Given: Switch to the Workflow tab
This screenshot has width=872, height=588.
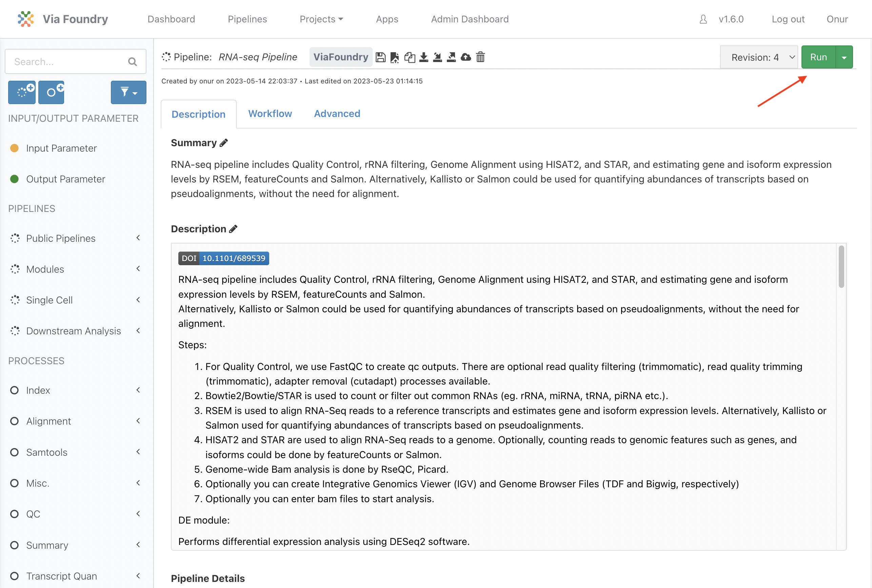Looking at the screenshot, I should point(270,114).
